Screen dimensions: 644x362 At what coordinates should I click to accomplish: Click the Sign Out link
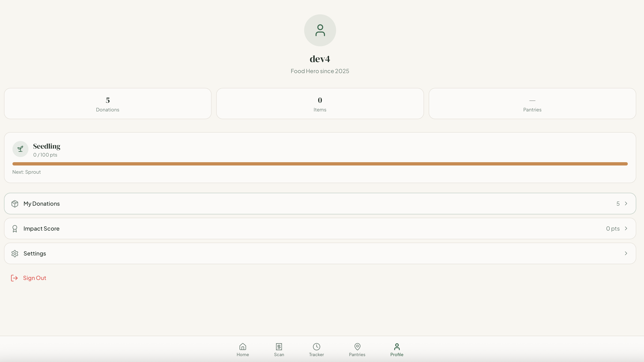pyautogui.click(x=35, y=278)
